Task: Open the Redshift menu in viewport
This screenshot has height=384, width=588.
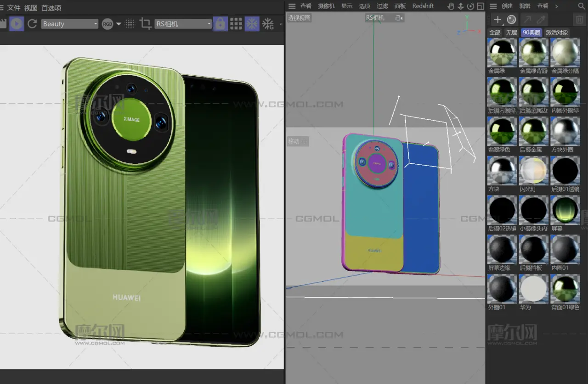Action: pos(423,6)
